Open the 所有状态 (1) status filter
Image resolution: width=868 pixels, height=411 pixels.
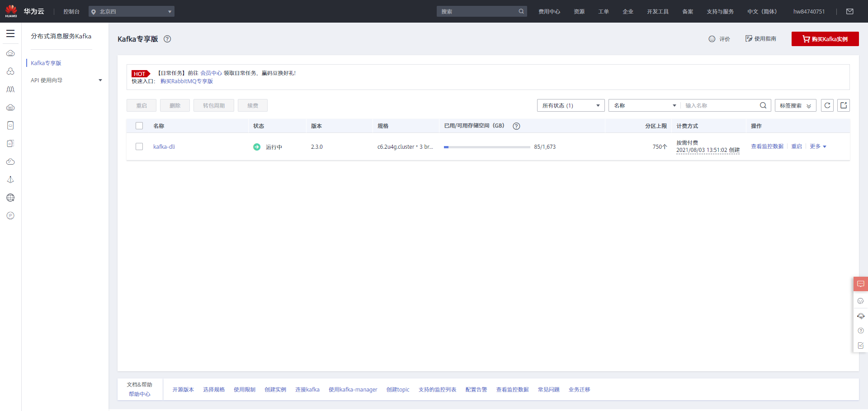pyautogui.click(x=571, y=105)
